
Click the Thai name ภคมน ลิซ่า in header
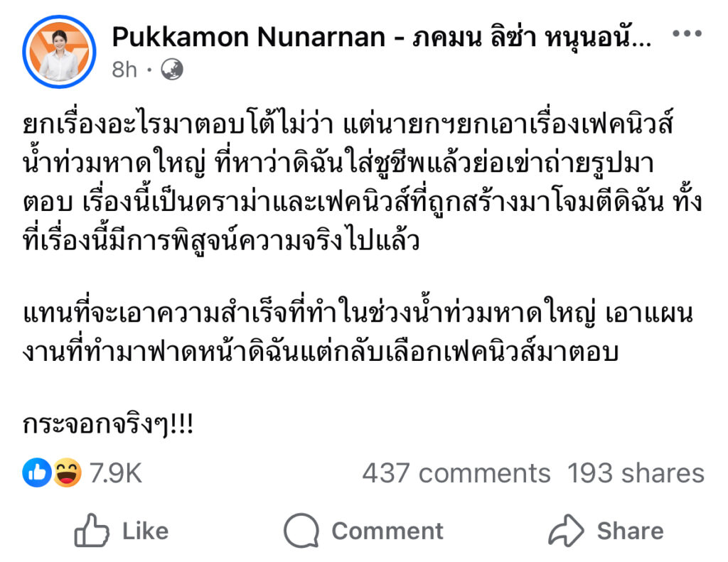click(498, 38)
